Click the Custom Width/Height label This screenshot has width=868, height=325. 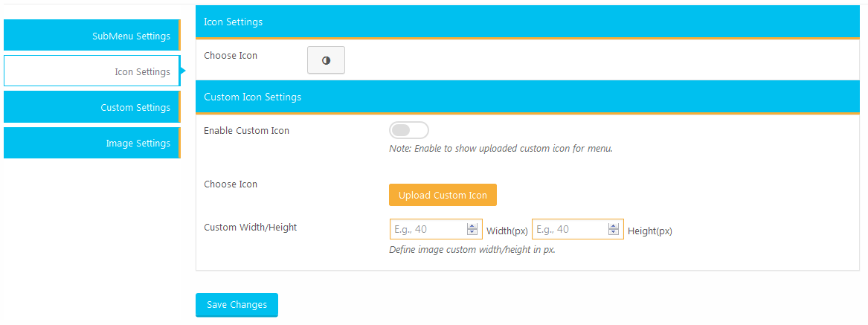250,228
